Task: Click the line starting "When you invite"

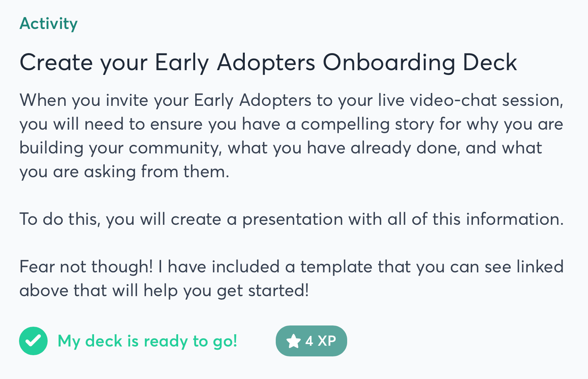Action: pyautogui.click(x=291, y=100)
